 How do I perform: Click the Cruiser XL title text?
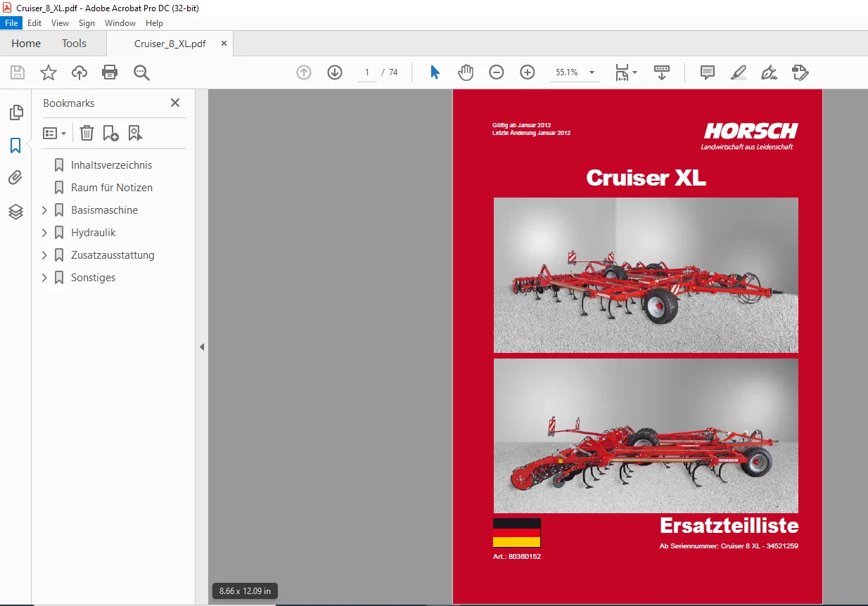[x=646, y=178]
